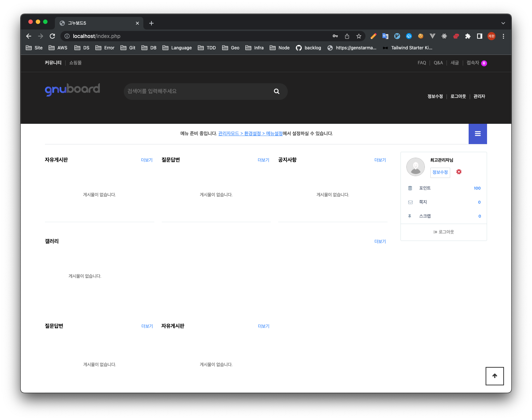
Task: Click 더보기 next to 갤러리
Action: click(380, 242)
